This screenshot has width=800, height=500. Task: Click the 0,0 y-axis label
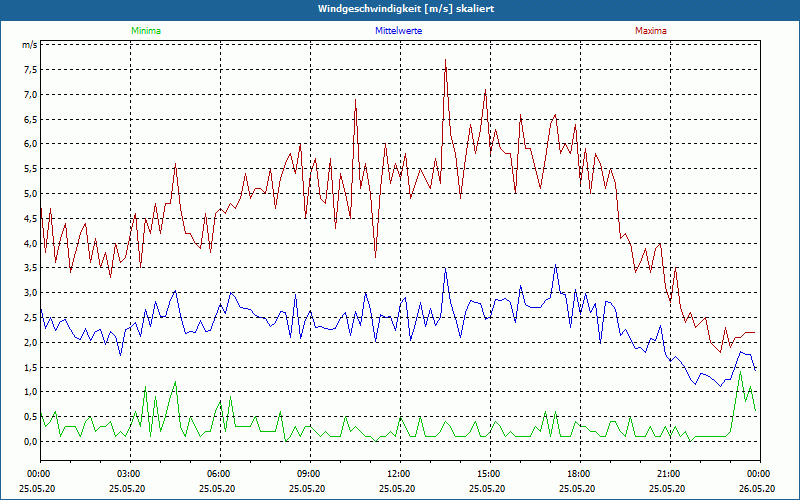(31, 442)
